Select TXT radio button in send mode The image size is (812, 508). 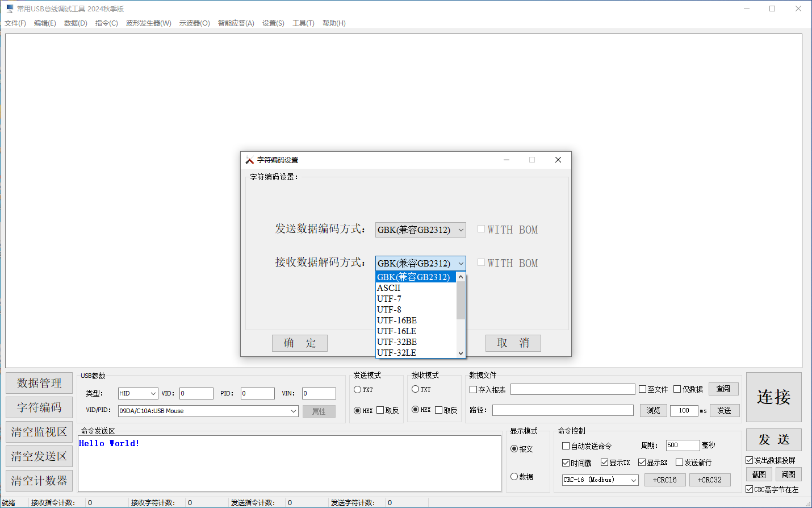358,390
